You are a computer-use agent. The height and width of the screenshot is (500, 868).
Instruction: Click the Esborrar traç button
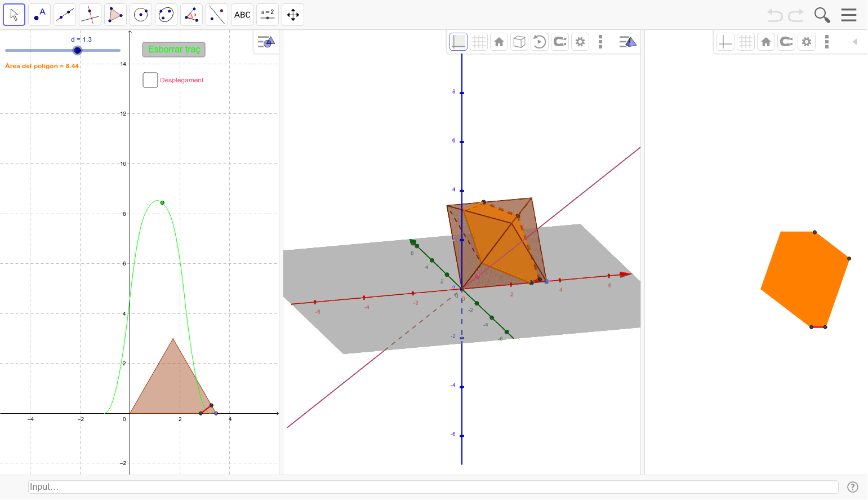174,50
